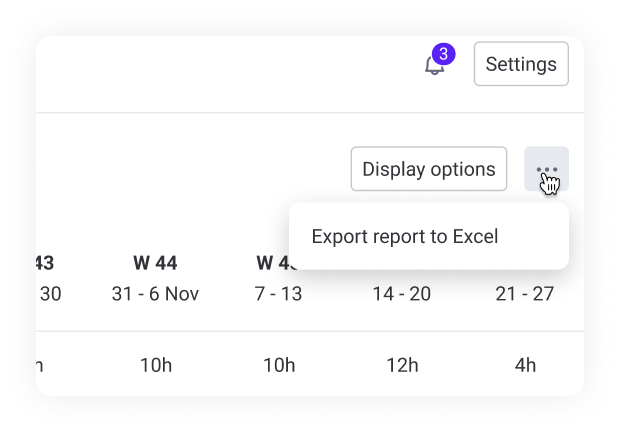Select the W 44 column header
The width and height of the screenshot is (620, 432).
pyautogui.click(x=155, y=263)
